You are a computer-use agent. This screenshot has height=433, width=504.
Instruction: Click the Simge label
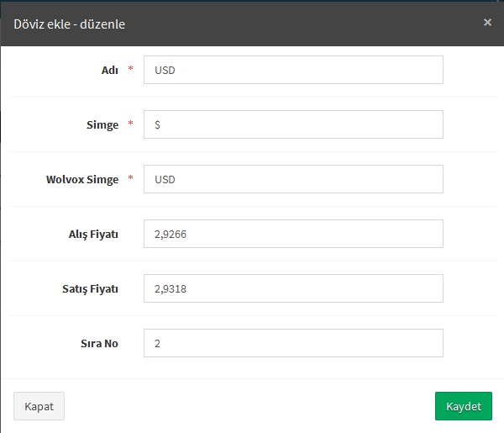pos(102,124)
